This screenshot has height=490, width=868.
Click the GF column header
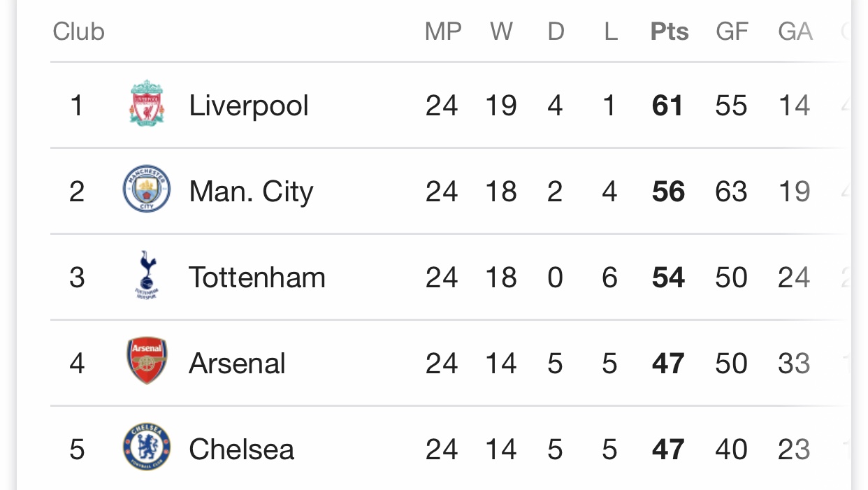(x=732, y=31)
